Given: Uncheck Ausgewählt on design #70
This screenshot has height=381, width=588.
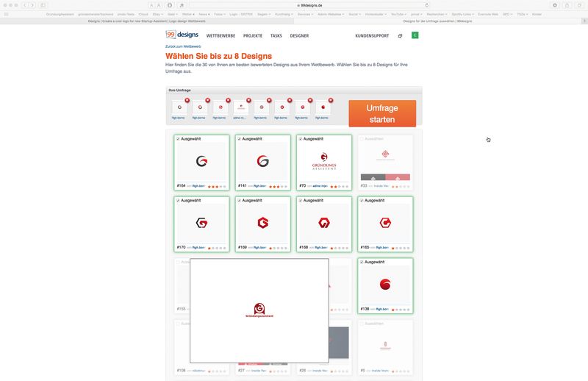Looking at the screenshot, I should pos(301,138).
